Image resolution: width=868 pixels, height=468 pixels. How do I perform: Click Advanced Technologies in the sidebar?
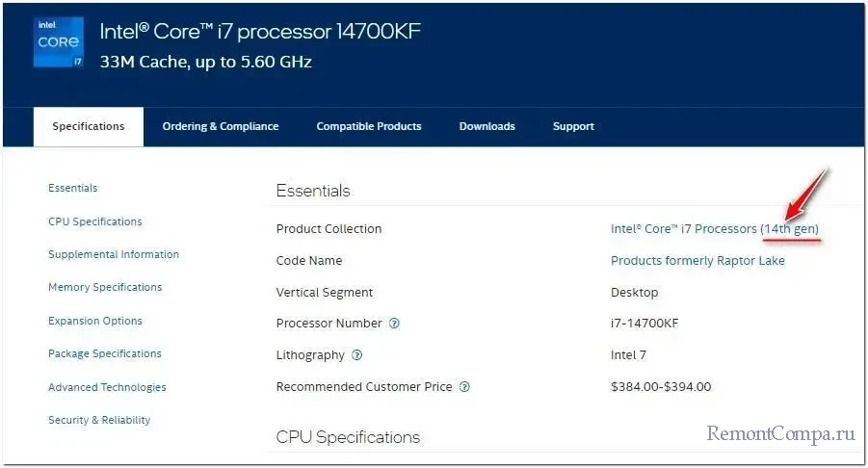click(107, 387)
